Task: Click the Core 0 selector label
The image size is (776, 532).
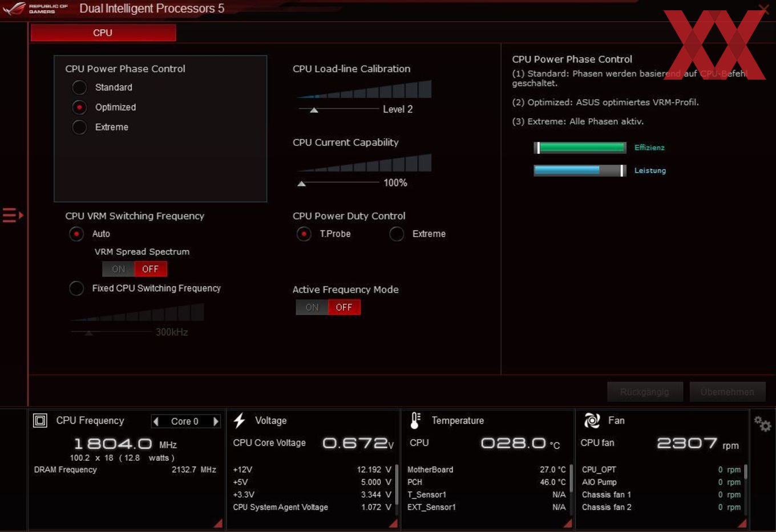Action: tap(185, 421)
